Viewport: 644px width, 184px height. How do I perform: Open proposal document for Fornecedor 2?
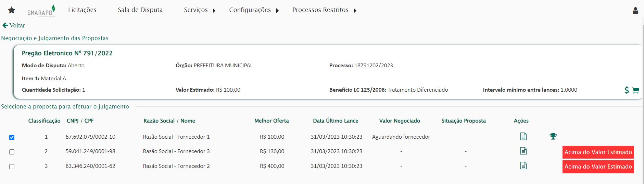click(x=523, y=166)
